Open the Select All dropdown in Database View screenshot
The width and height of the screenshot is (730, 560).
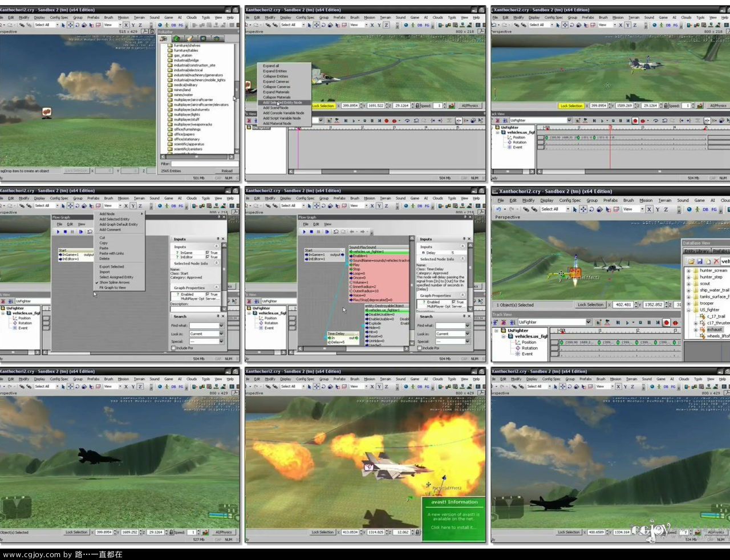pyautogui.click(x=567, y=209)
